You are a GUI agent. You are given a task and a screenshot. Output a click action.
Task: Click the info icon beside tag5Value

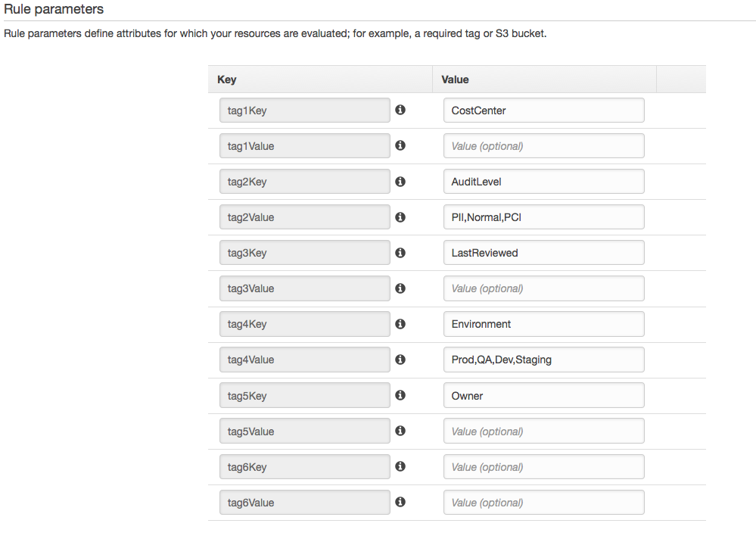(400, 431)
